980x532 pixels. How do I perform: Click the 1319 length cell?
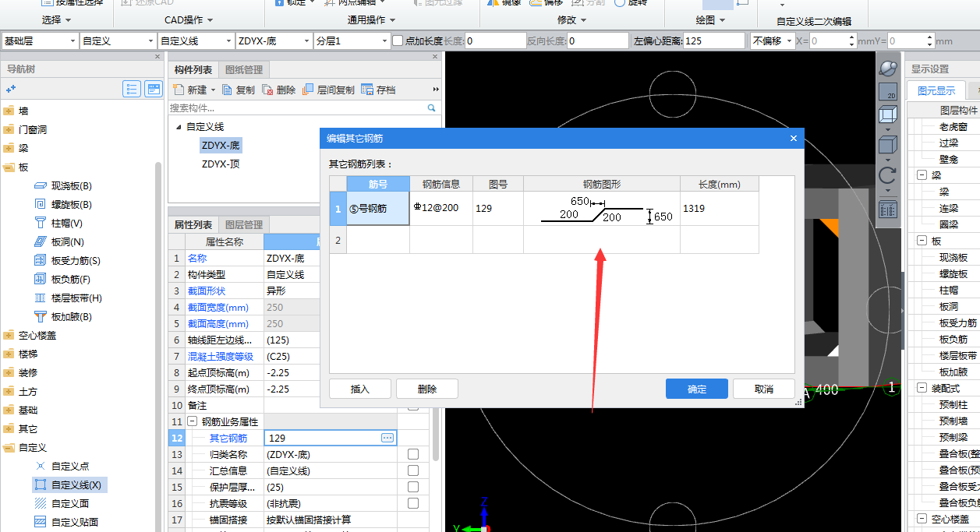pyautogui.click(x=720, y=209)
